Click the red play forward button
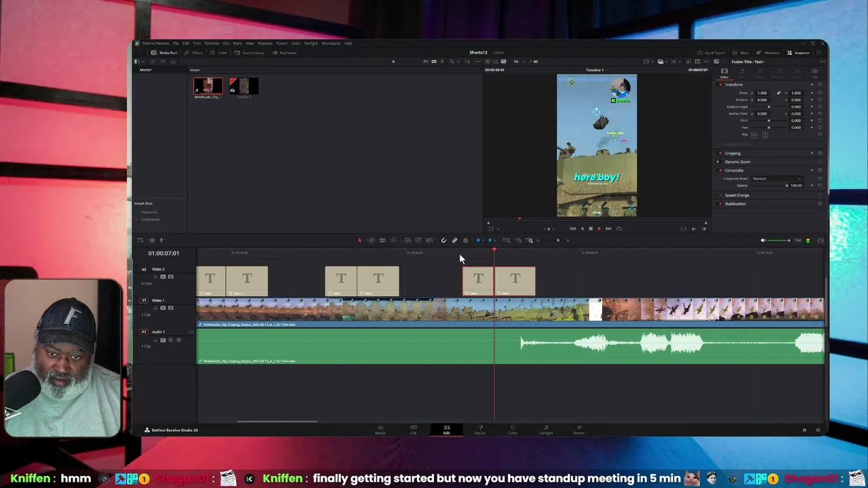Image resolution: width=868 pixels, height=488 pixels. (x=599, y=228)
